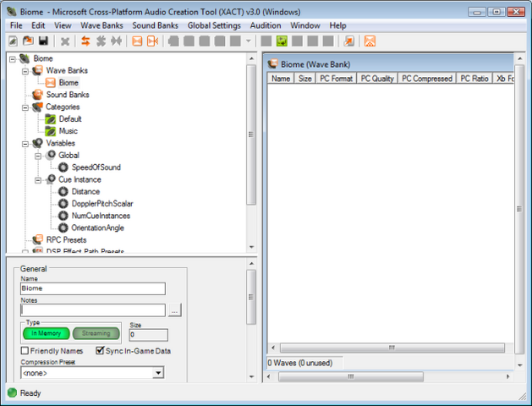
Task: Click the project tree vertical scrollbar thumb
Action: click(251, 134)
